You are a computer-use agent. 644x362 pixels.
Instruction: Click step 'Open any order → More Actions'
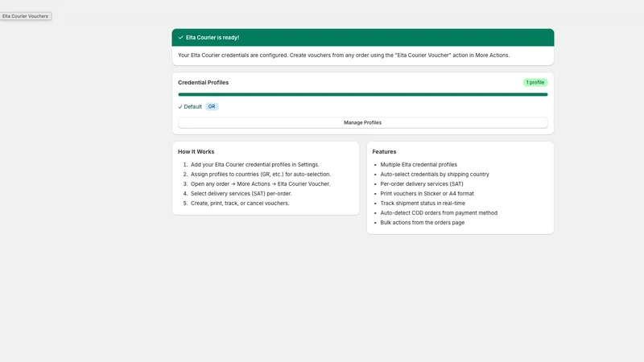tap(260, 184)
